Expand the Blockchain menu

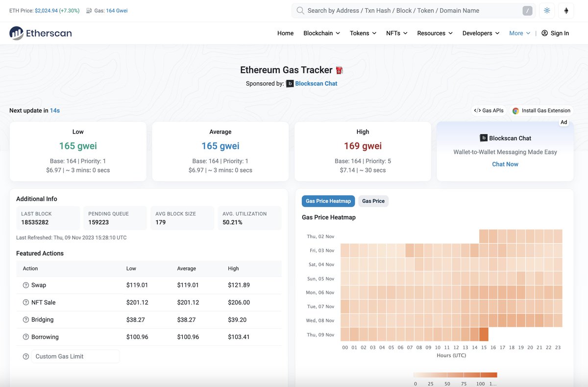[321, 33]
